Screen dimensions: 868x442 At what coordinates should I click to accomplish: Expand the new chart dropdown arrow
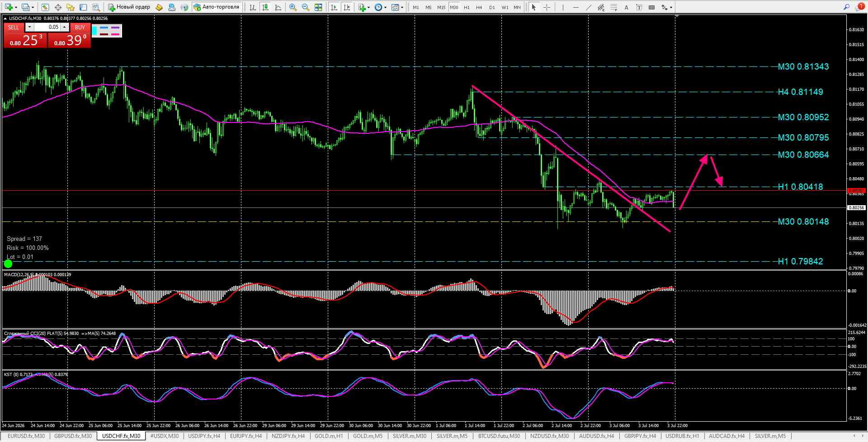[16, 7]
